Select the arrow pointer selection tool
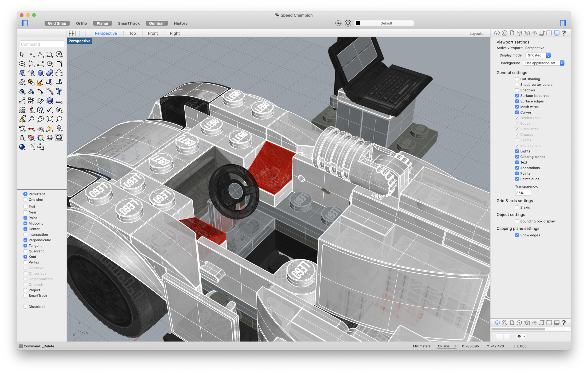The height and width of the screenshot is (373, 588). [x=22, y=54]
